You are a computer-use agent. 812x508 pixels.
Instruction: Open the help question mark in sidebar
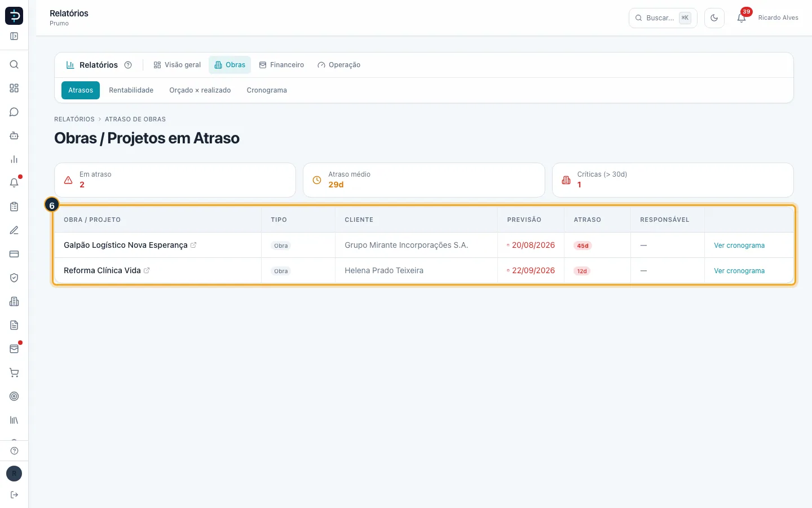pos(14,450)
